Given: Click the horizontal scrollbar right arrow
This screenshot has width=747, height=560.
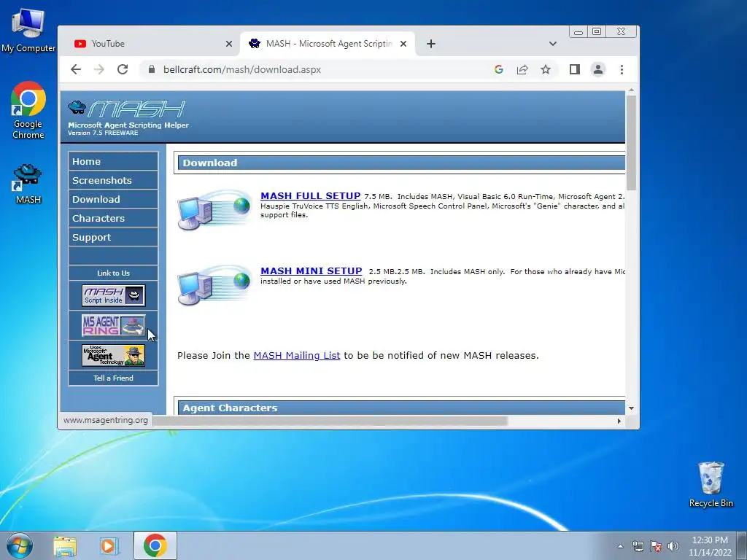Looking at the screenshot, I should (x=619, y=421).
